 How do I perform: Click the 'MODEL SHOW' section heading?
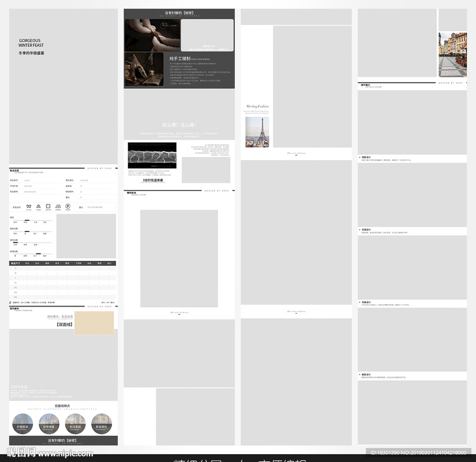pyautogui.click(x=139, y=194)
